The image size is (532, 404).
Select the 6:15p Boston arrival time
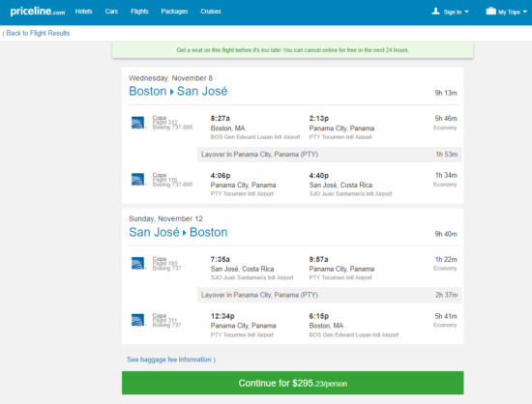[x=319, y=316]
